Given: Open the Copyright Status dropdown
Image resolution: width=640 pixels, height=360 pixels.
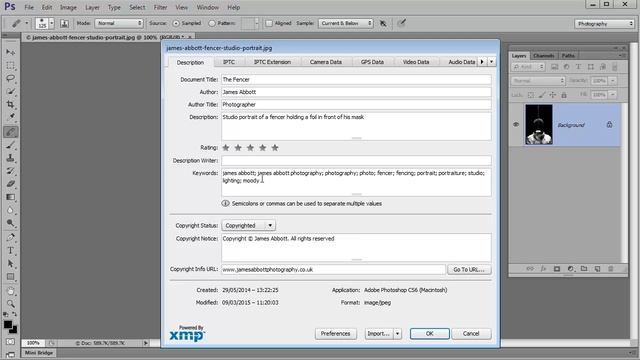Looking at the screenshot, I should pos(249,225).
